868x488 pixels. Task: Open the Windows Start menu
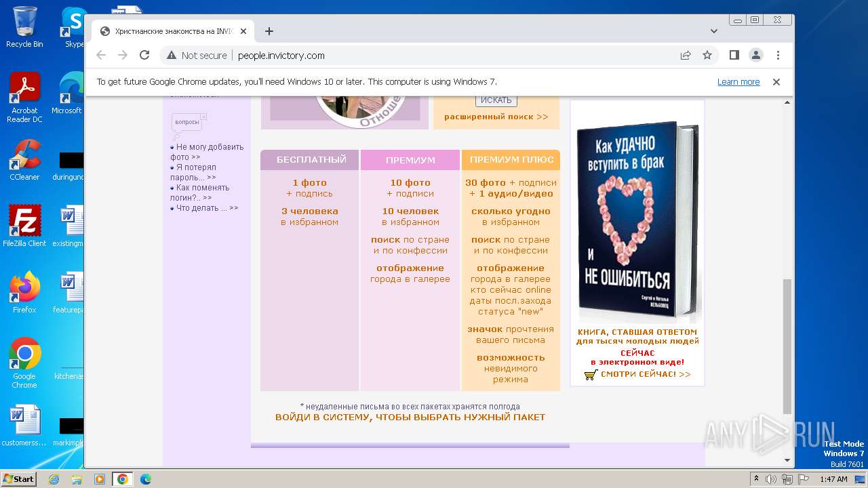coord(18,479)
